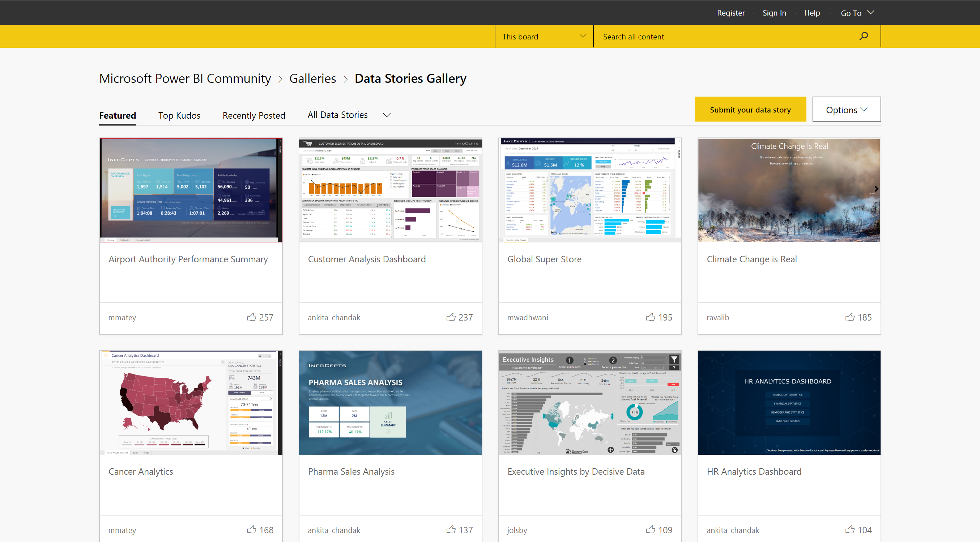This screenshot has height=542, width=980.
Task: Switch to the Top Kudos tab
Action: coord(179,115)
